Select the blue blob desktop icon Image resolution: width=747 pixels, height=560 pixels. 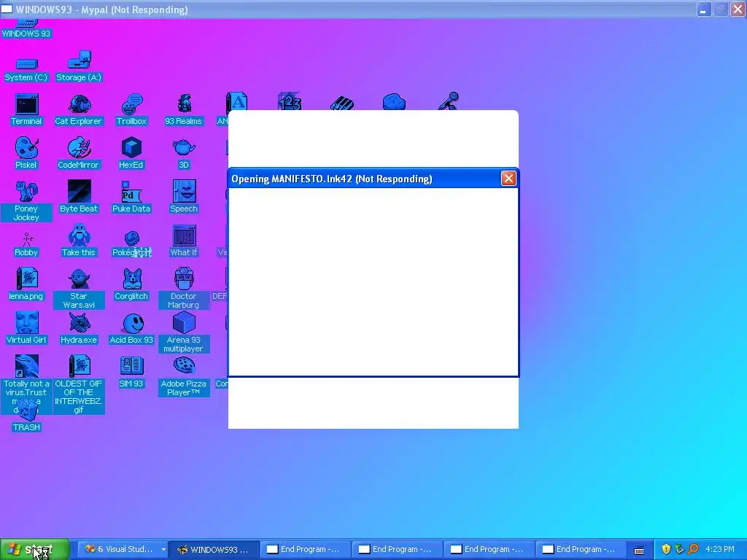point(394,102)
